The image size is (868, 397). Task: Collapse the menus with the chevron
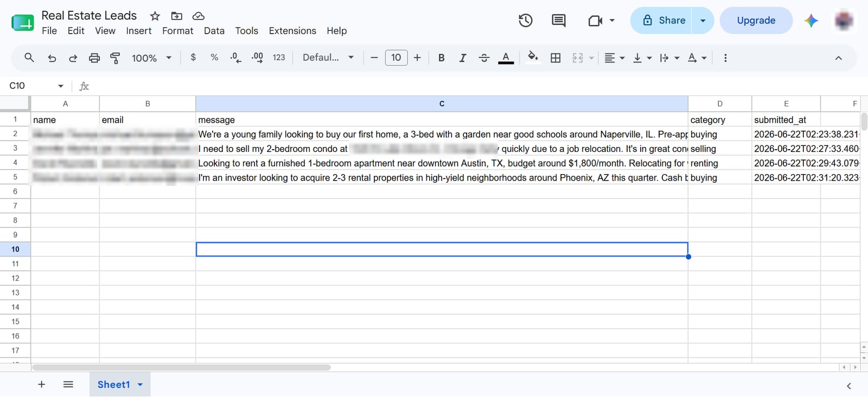coord(838,58)
